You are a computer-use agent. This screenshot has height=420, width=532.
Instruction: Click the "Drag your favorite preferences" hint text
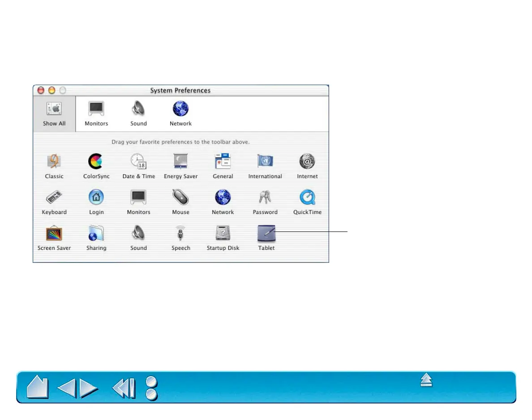coord(180,142)
